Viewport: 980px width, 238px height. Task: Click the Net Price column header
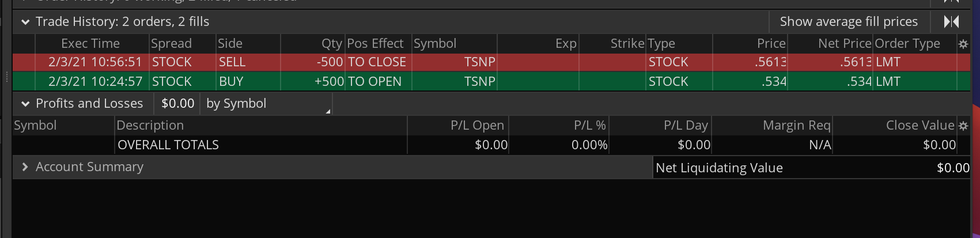tap(844, 44)
